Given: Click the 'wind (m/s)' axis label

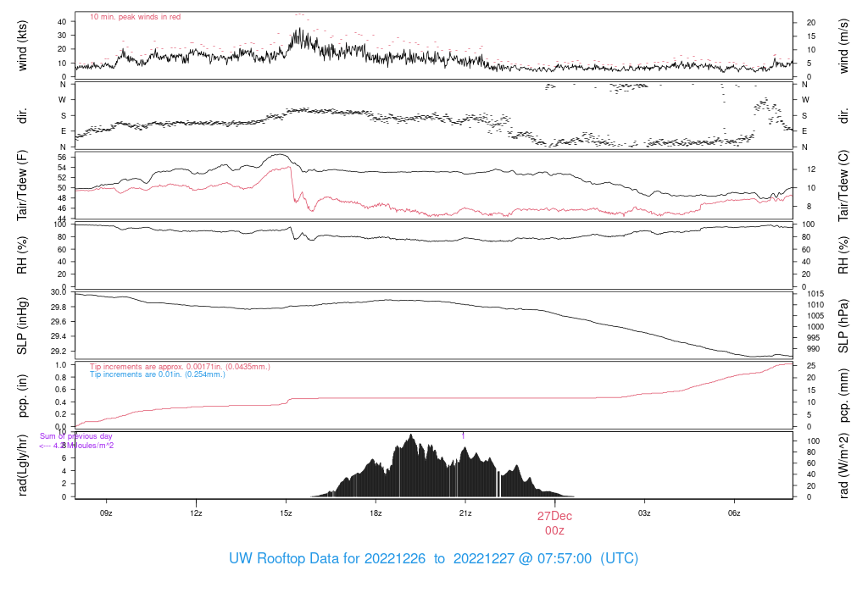Looking at the screenshot, I should pyautogui.click(x=843, y=46).
